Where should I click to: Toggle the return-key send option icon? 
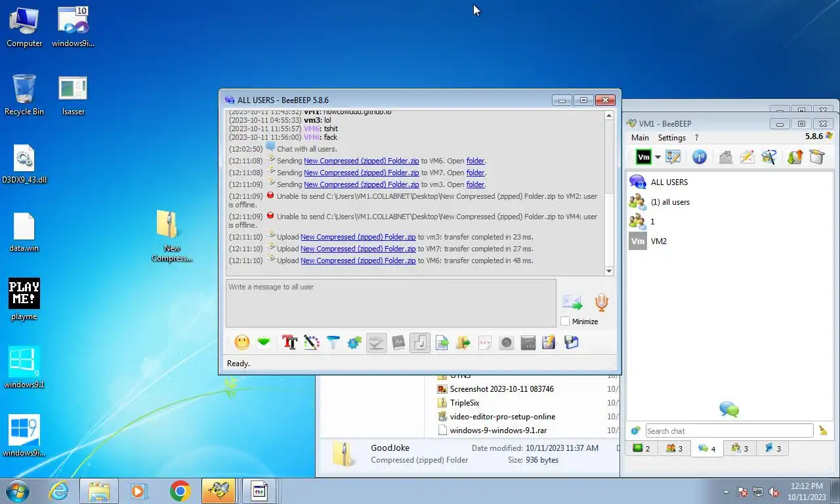click(x=420, y=343)
